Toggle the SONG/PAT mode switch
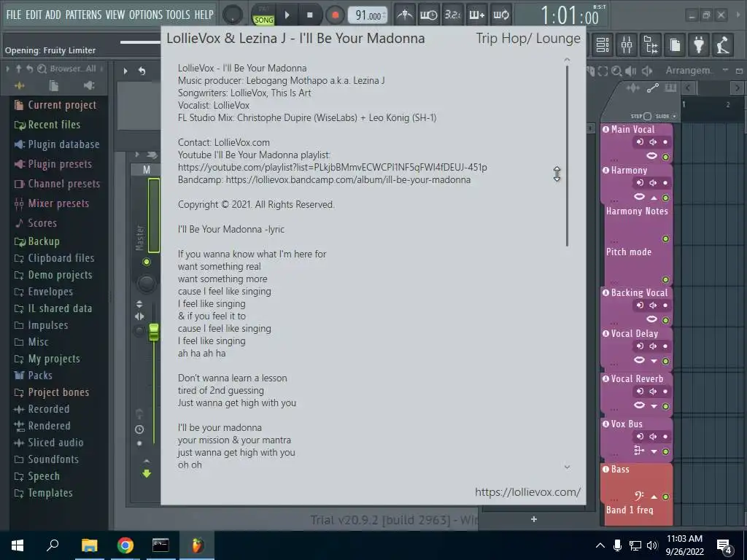 (263, 15)
